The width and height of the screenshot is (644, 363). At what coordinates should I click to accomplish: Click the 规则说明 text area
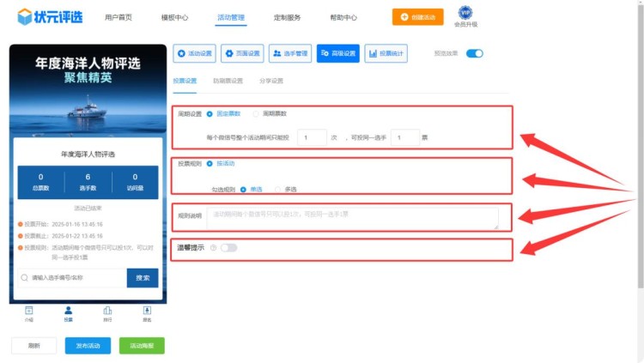point(352,218)
